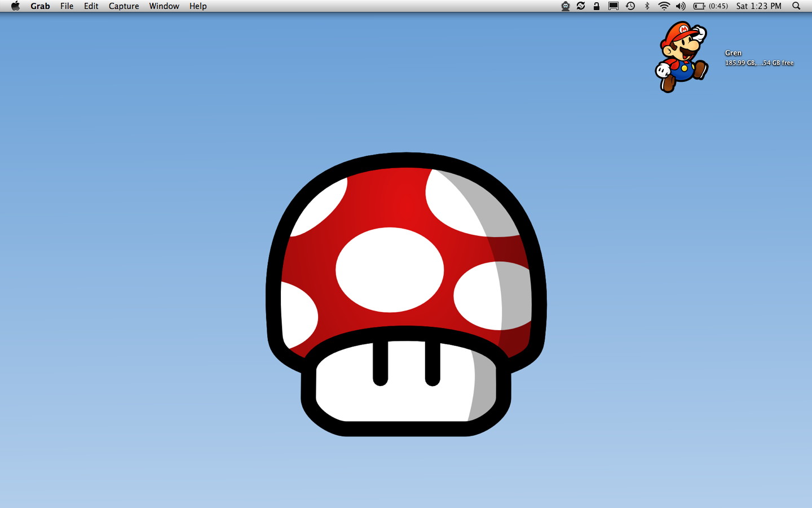
Task: Click the ghost-face menu bar icon
Action: pyautogui.click(x=565, y=6)
